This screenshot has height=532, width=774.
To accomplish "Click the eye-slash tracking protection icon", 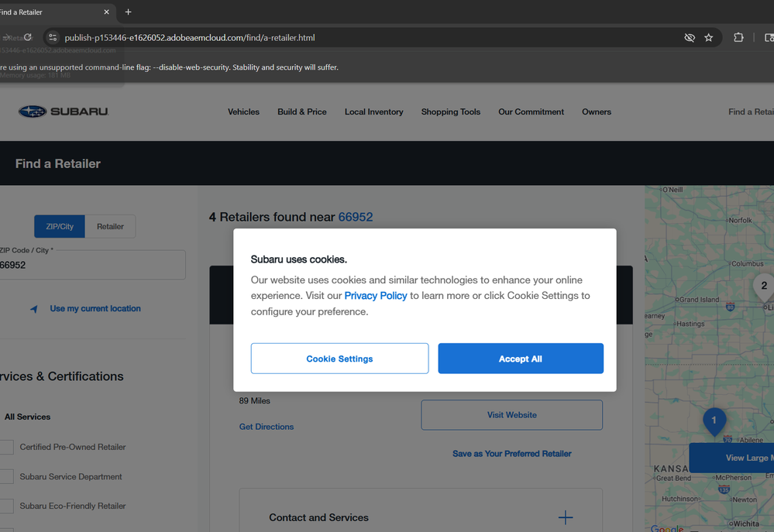I will coord(689,37).
